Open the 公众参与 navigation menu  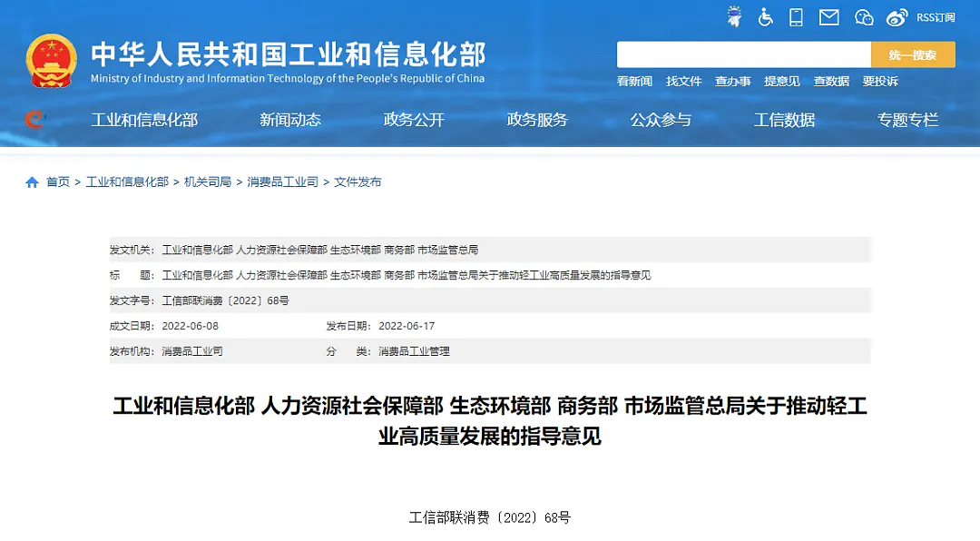click(661, 120)
